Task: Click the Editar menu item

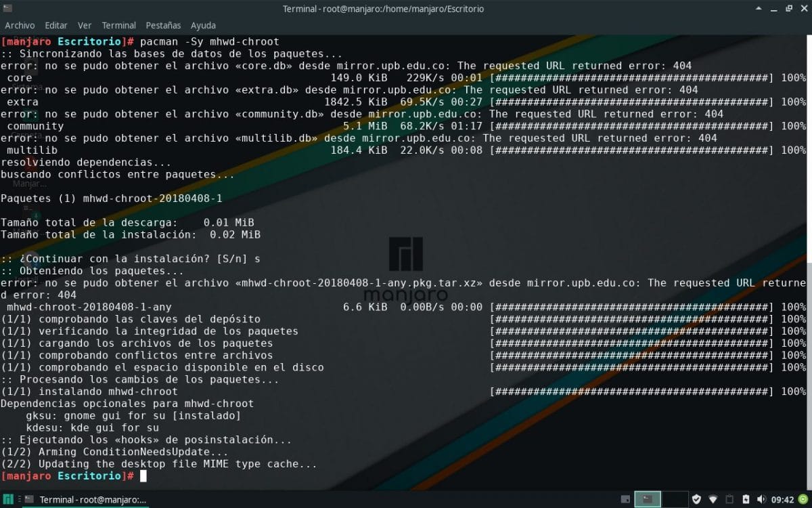Action: [55, 25]
